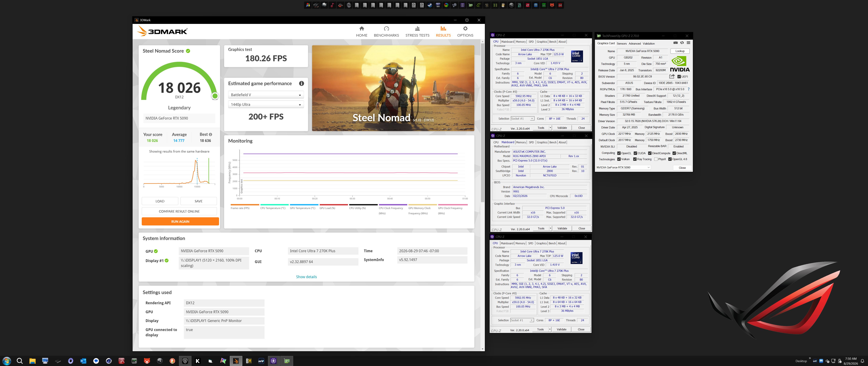Open the GPU-Z hamburger menu
The image size is (868, 366).
click(688, 43)
